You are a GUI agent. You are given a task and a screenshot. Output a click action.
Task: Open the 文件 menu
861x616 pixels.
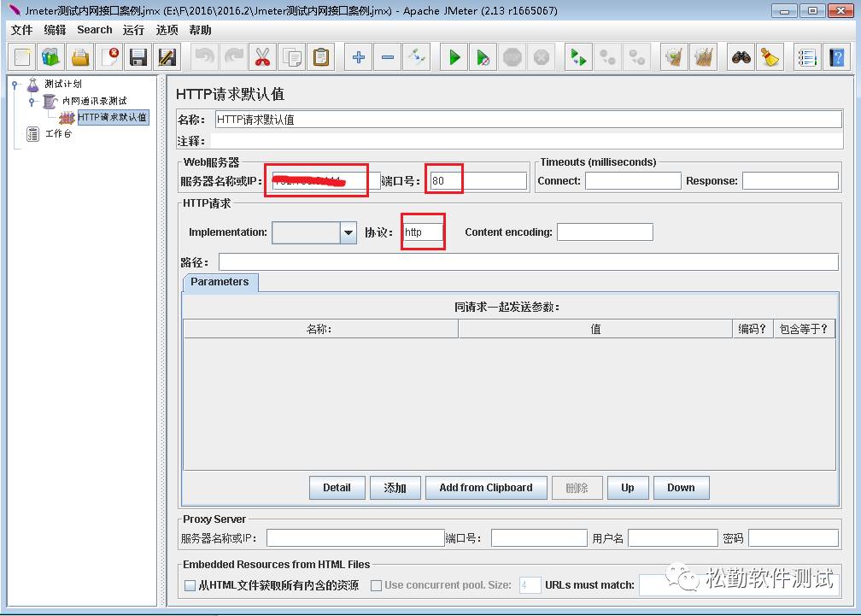pyautogui.click(x=22, y=30)
